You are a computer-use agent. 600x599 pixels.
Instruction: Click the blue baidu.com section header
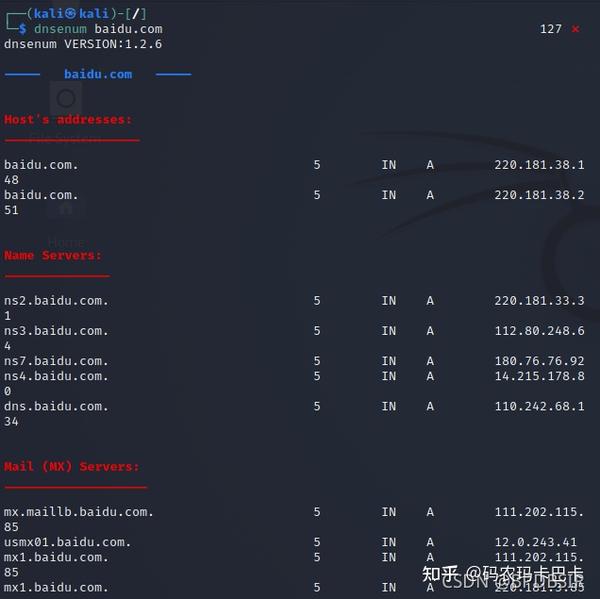[x=98, y=74]
